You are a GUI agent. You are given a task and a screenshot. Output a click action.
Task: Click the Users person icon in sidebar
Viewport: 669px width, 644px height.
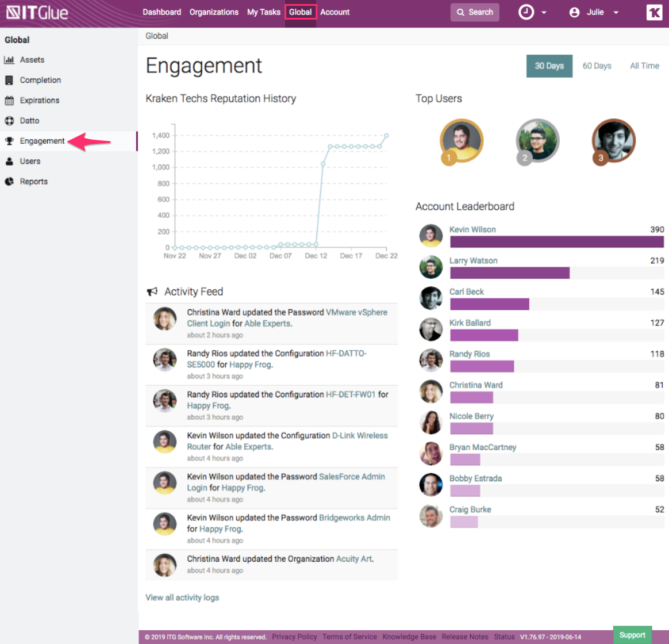click(x=9, y=162)
